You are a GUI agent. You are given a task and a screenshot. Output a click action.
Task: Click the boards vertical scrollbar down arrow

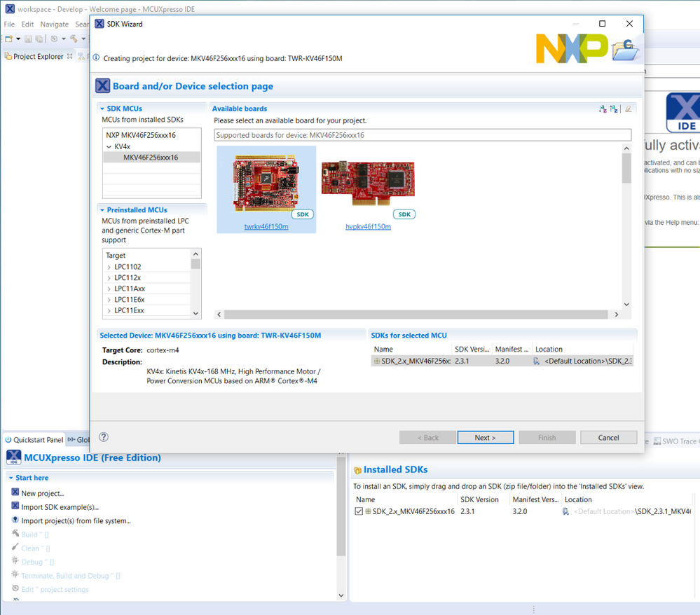627,305
